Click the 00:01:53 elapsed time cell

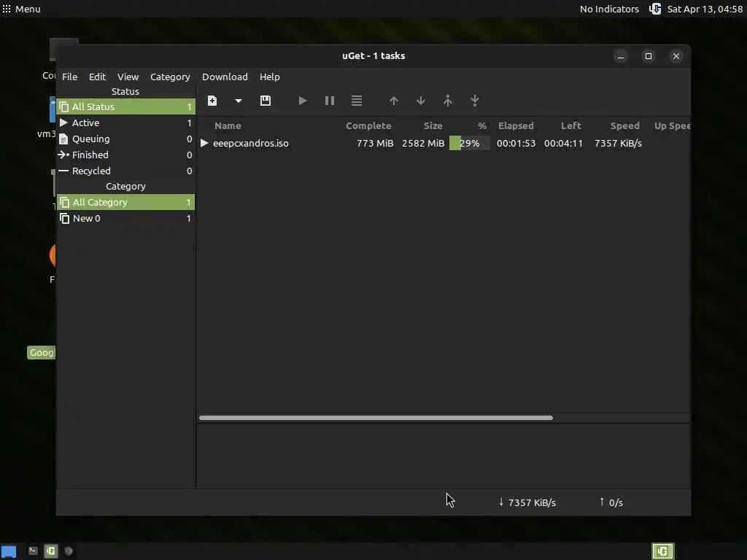click(516, 144)
